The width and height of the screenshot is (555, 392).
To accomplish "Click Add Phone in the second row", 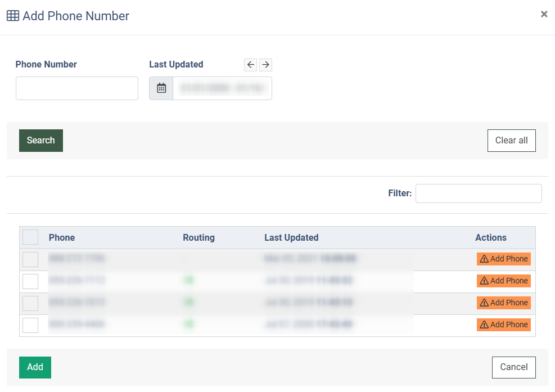I will click(503, 281).
